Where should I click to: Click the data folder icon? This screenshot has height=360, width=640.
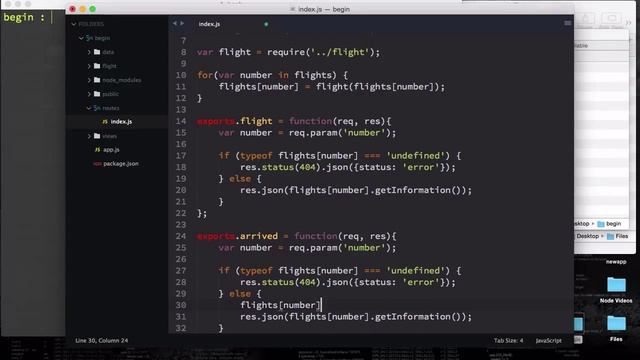coord(97,52)
